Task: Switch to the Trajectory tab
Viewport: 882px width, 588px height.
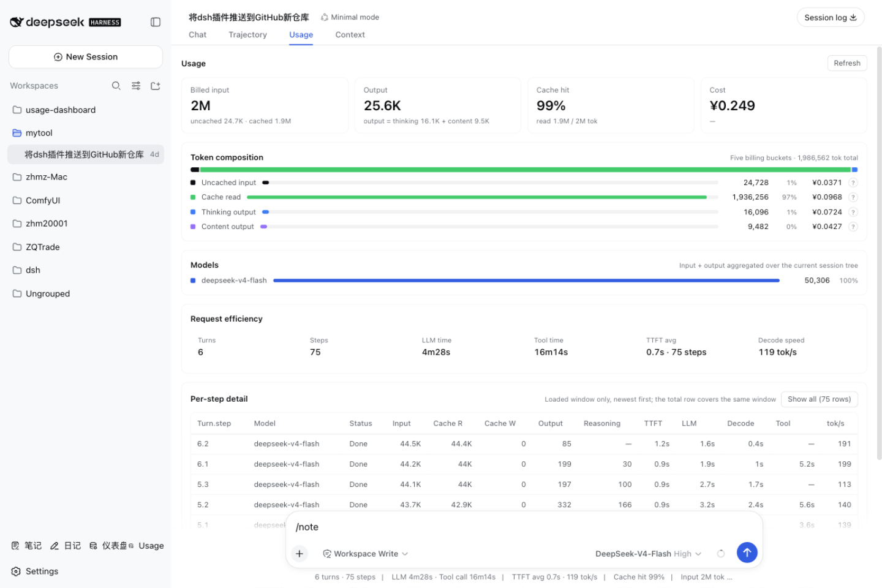Action: (x=247, y=35)
